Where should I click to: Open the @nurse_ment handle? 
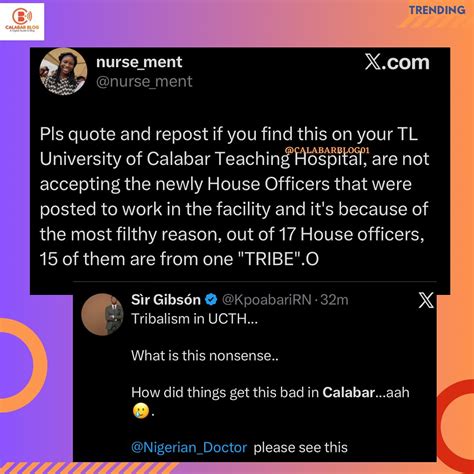[x=144, y=82]
